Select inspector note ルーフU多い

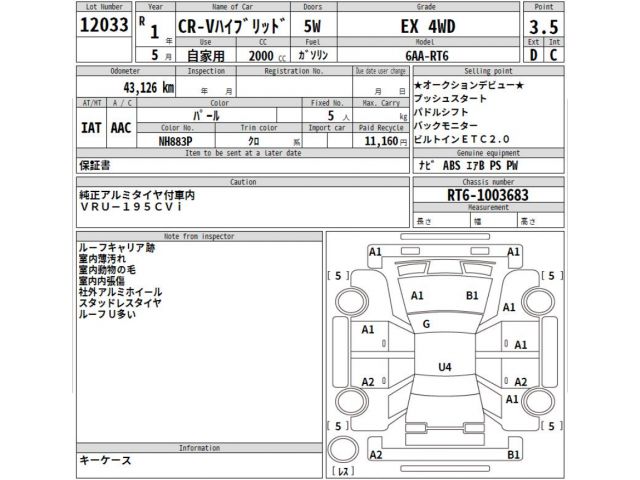(107, 314)
